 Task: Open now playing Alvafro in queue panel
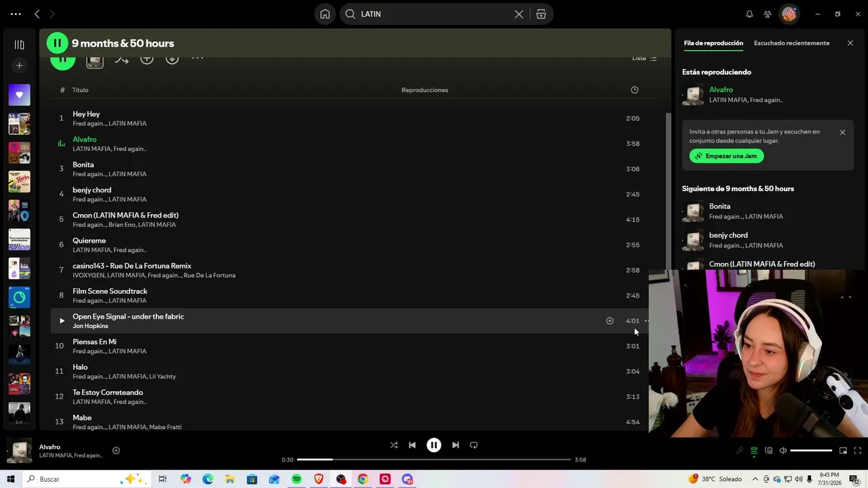pos(721,90)
